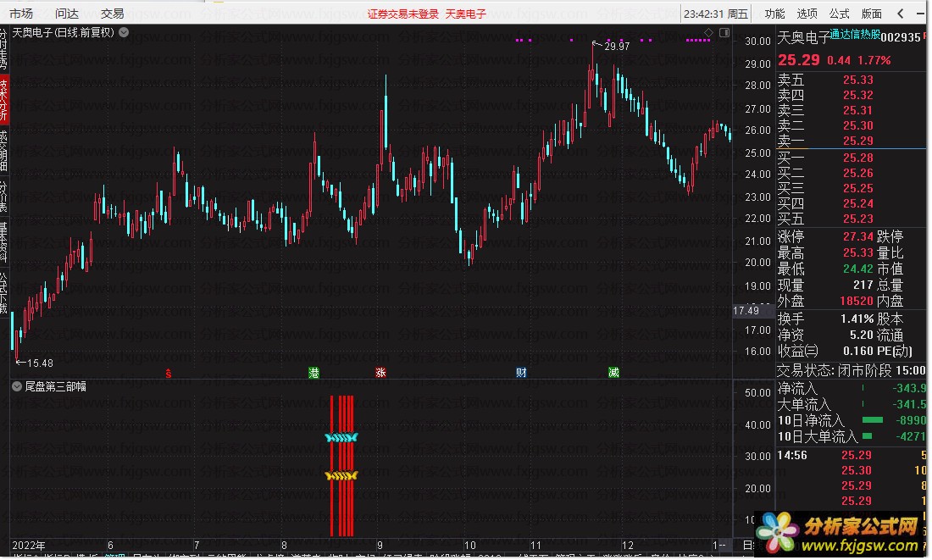Screen dimensions: 932x560
Task: Click the 2022年 timeline label
Action: pyautogui.click(x=29, y=546)
